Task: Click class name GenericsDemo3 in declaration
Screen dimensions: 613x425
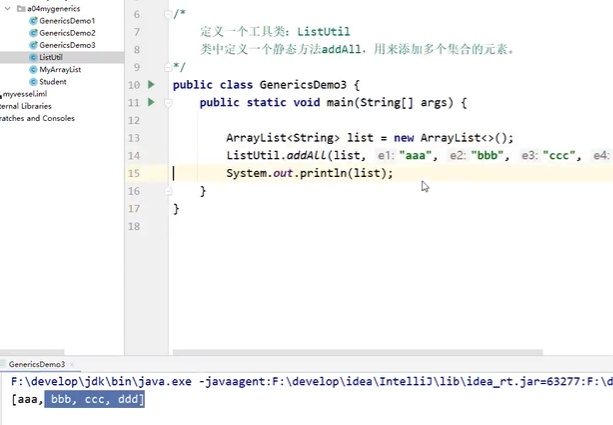Action: point(303,85)
